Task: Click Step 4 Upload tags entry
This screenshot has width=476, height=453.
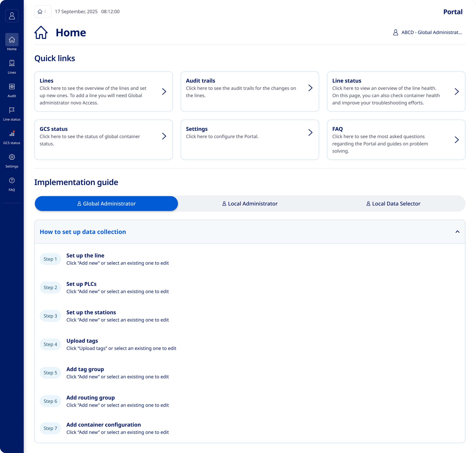Action: point(82,341)
